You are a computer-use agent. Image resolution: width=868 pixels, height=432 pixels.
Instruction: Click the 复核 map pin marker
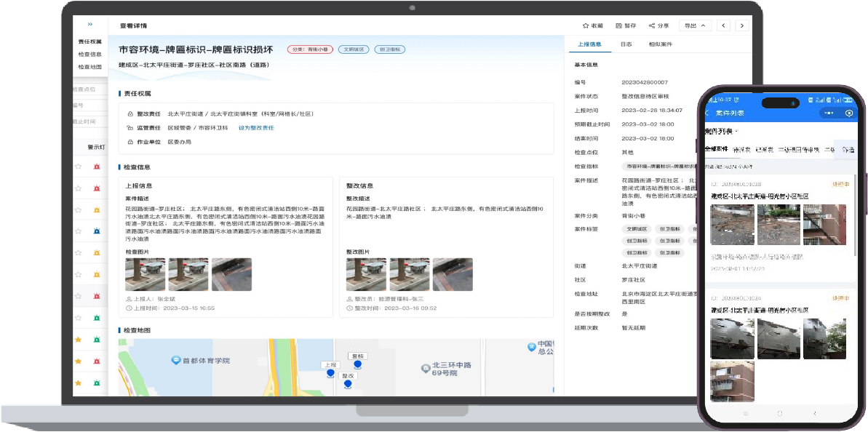(357, 364)
